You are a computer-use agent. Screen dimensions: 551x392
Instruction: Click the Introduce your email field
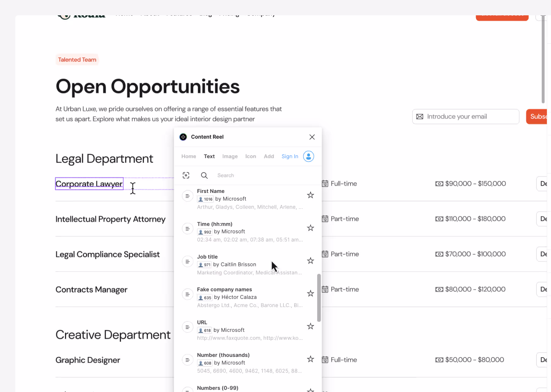[x=466, y=116]
